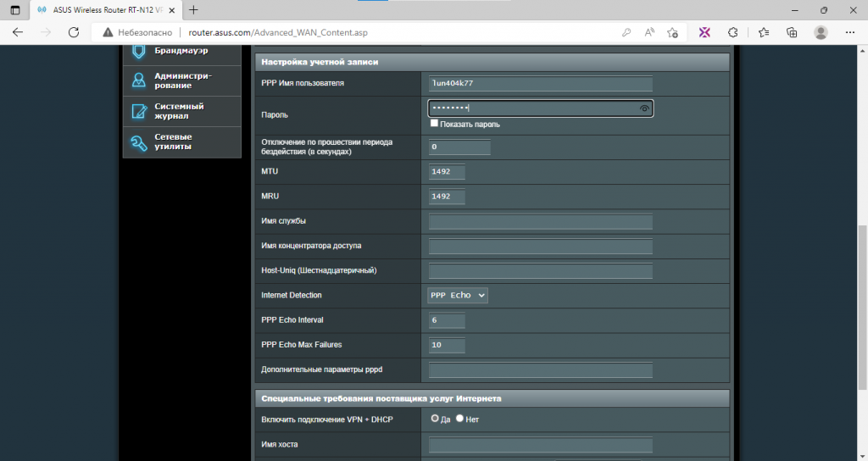The width and height of the screenshot is (868, 461).
Task: Open browser Settings and more menu
Action: coord(850,33)
